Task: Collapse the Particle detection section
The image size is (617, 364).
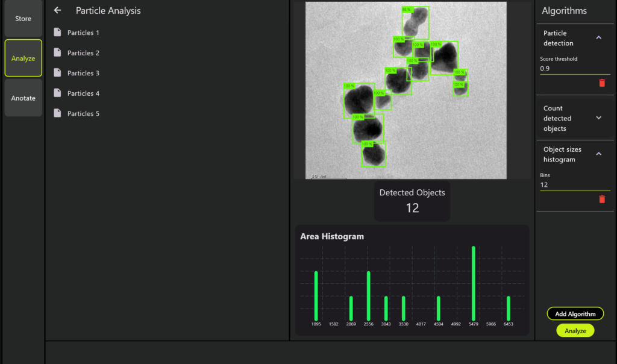Action: click(598, 38)
